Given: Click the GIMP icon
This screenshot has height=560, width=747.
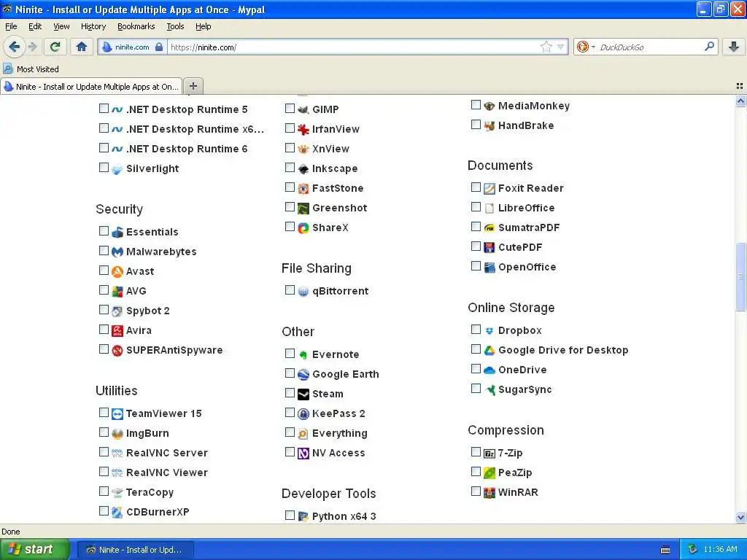Looking at the screenshot, I should 303,109.
